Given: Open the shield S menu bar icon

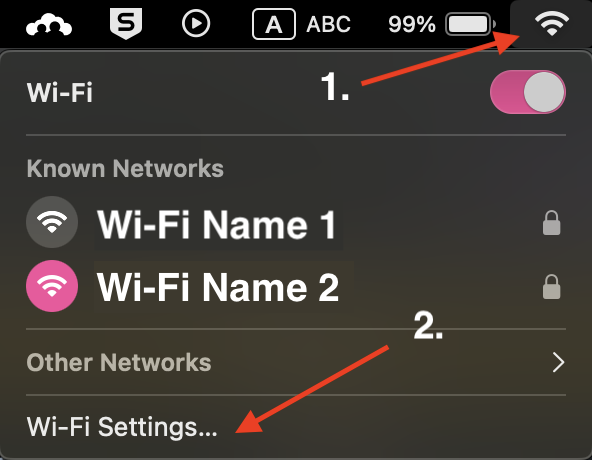Looking at the screenshot, I should [x=126, y=24].
